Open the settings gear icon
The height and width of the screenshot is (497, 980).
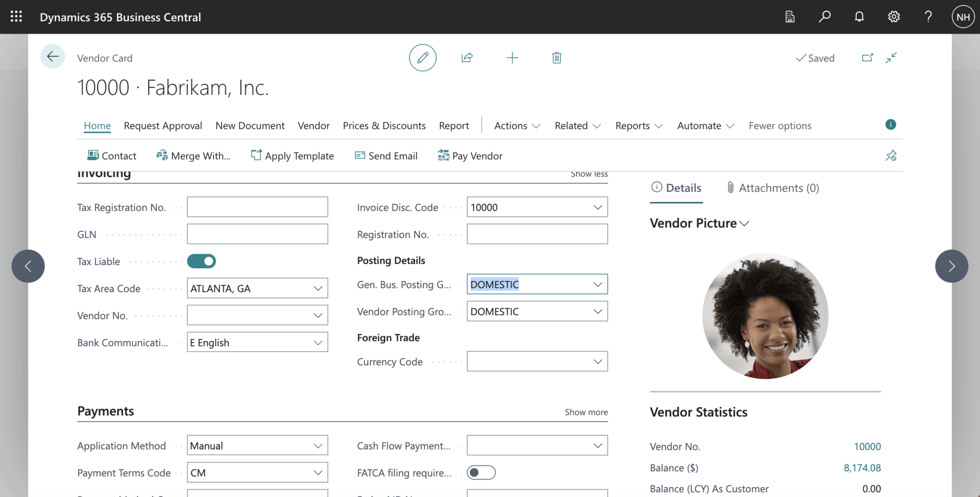pyautogui.click(x=894, y=17)
